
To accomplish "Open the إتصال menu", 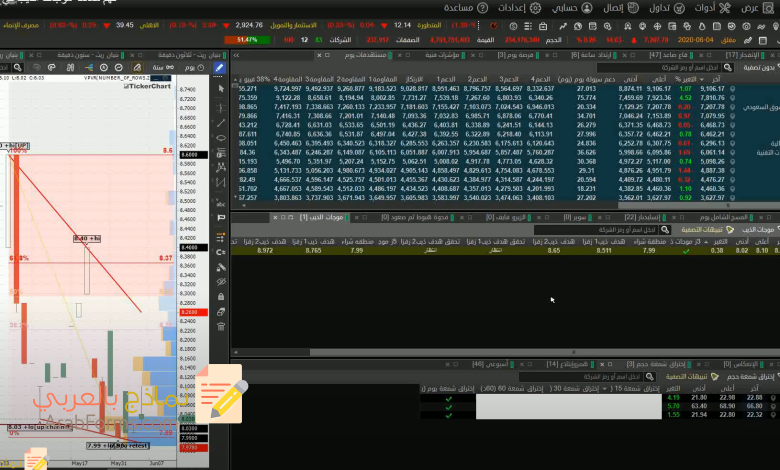I will pos(621,8).
